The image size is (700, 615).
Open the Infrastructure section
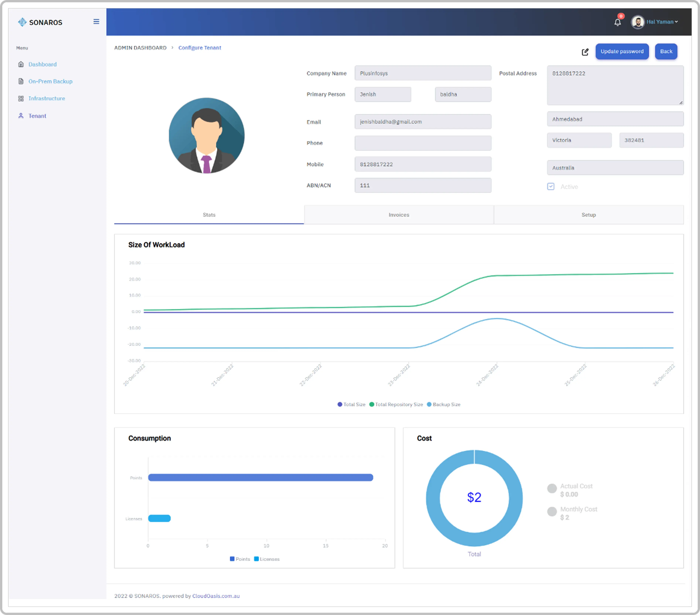tap(47, 98)
